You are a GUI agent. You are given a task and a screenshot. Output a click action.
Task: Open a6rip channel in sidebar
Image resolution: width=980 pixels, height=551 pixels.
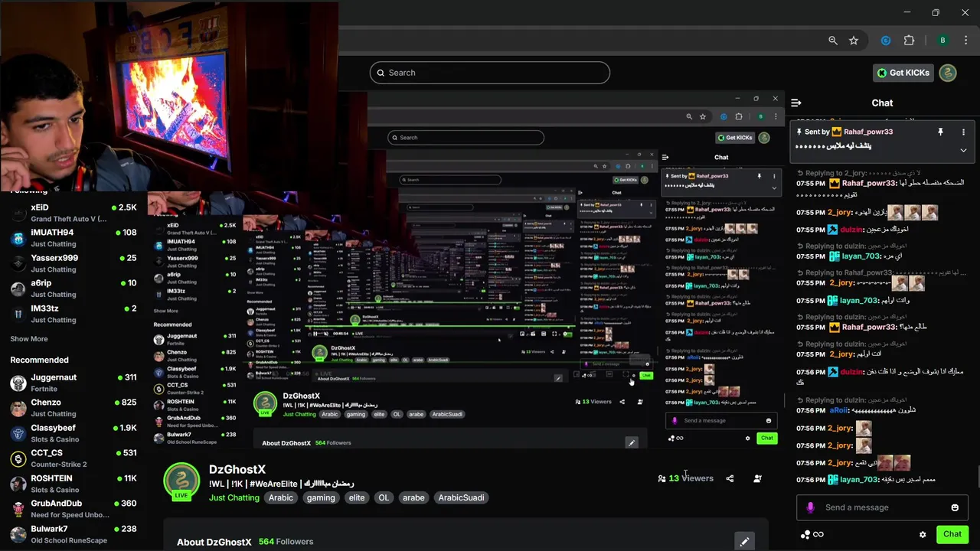73,289
